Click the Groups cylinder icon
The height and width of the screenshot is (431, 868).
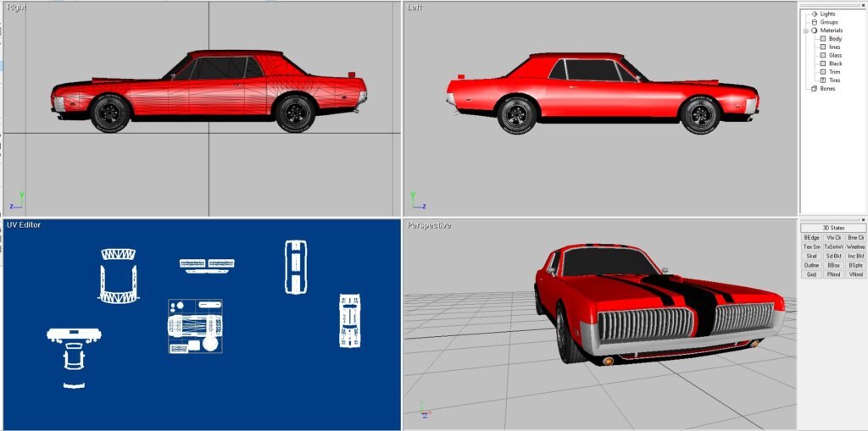click(815, 22)
